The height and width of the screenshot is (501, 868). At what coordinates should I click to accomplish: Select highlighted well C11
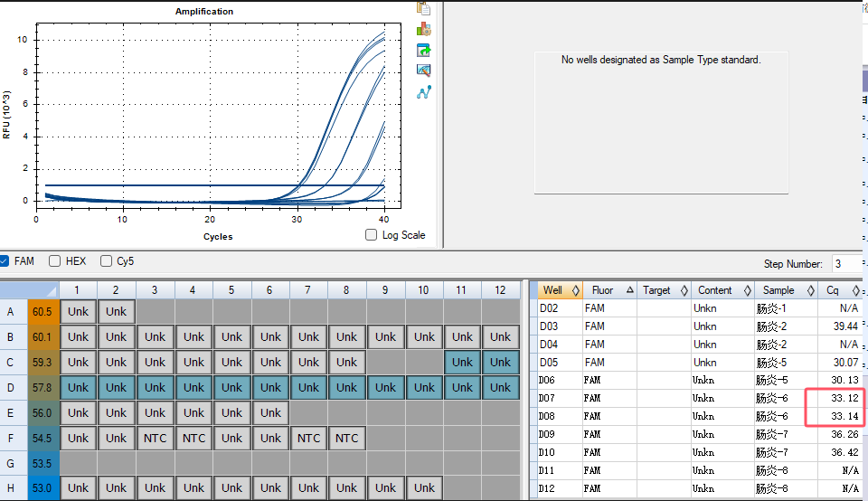pyautogui.click(x=462, y=362)
